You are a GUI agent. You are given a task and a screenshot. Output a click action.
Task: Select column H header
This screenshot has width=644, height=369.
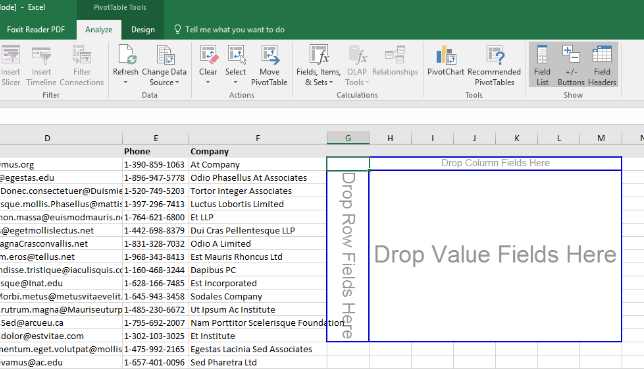pyautogui.click(x=390, y=138)
